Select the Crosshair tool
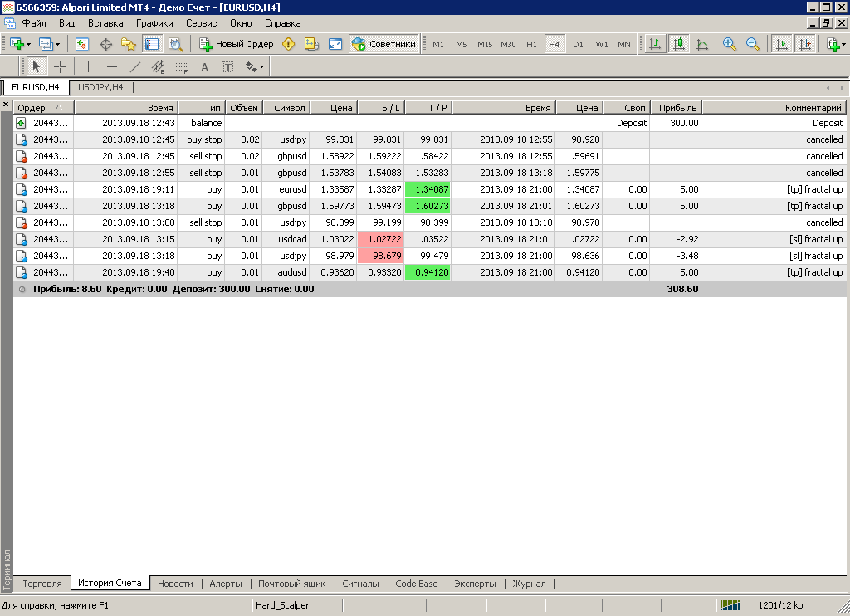 [x=61, y=66]
